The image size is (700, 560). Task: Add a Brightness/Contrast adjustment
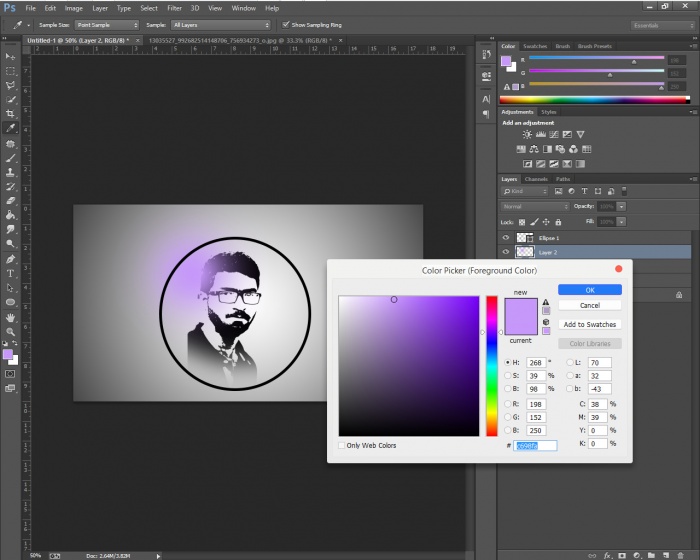pos(527,134)
